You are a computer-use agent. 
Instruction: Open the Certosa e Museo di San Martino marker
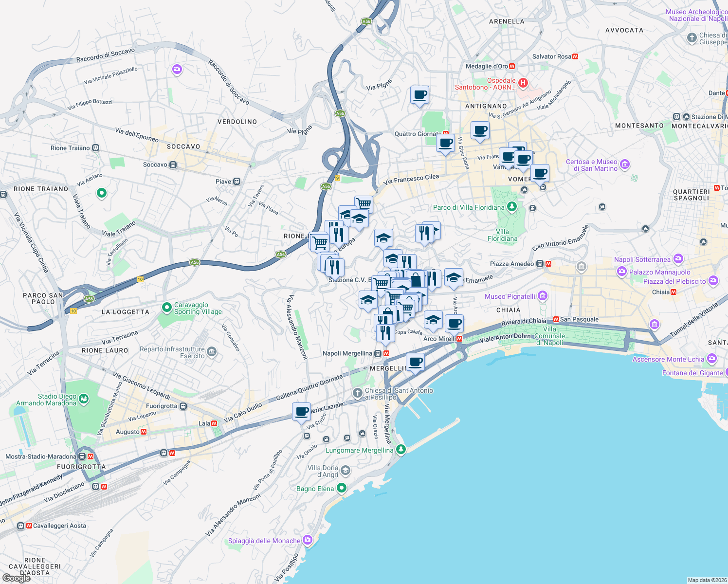pos(625,165)
